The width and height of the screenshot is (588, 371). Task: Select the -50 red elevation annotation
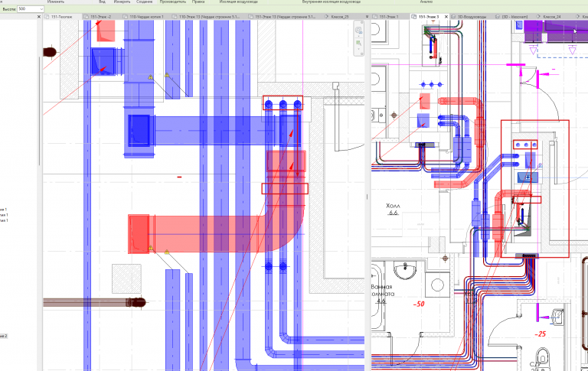click(419, 304)
